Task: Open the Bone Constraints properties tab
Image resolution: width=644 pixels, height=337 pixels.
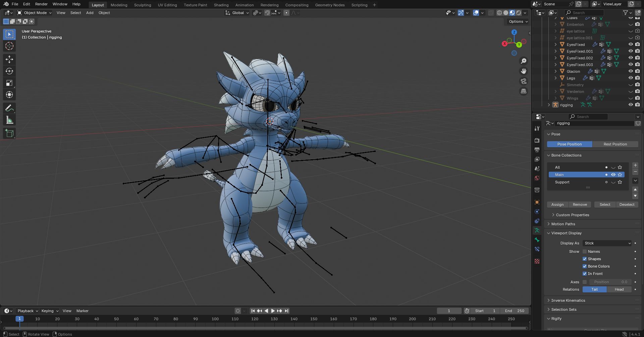Action: click(x=537, y=249)
